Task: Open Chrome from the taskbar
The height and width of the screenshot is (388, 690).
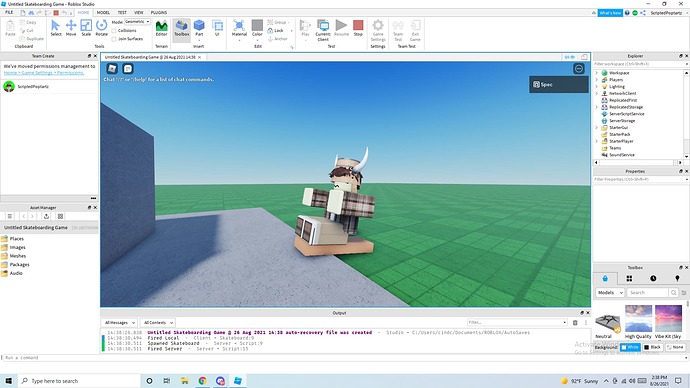Action: [202, 381]
